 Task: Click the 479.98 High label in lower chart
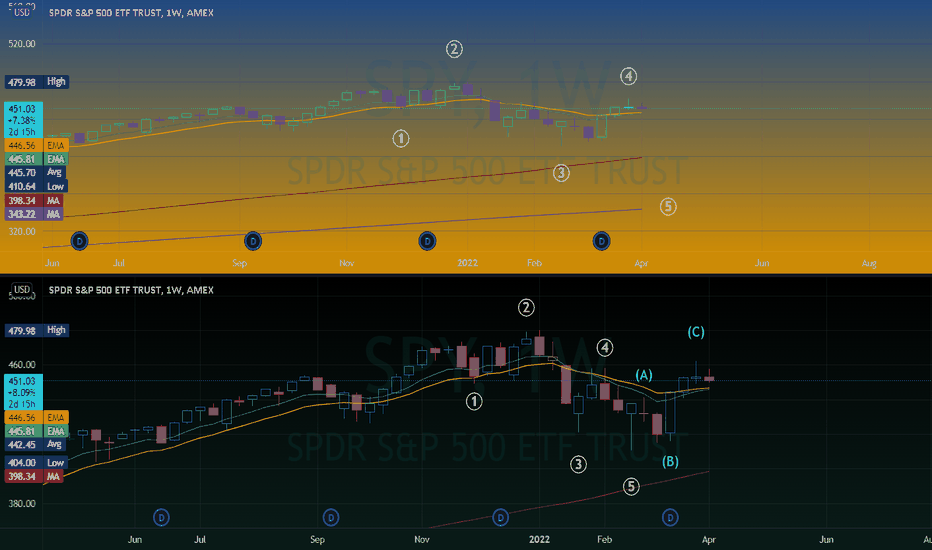[x=37, y=331]
